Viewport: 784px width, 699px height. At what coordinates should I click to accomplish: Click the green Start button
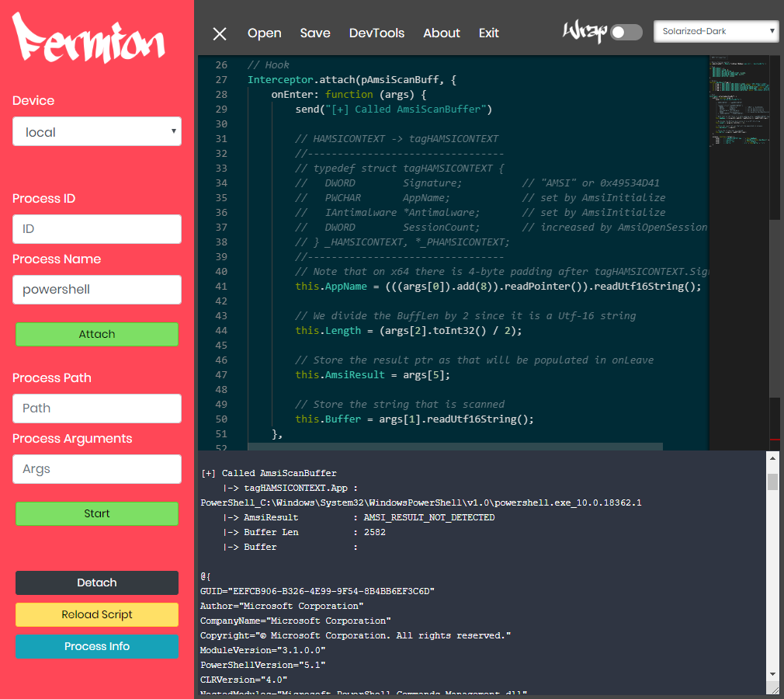[x=97, y=514]
